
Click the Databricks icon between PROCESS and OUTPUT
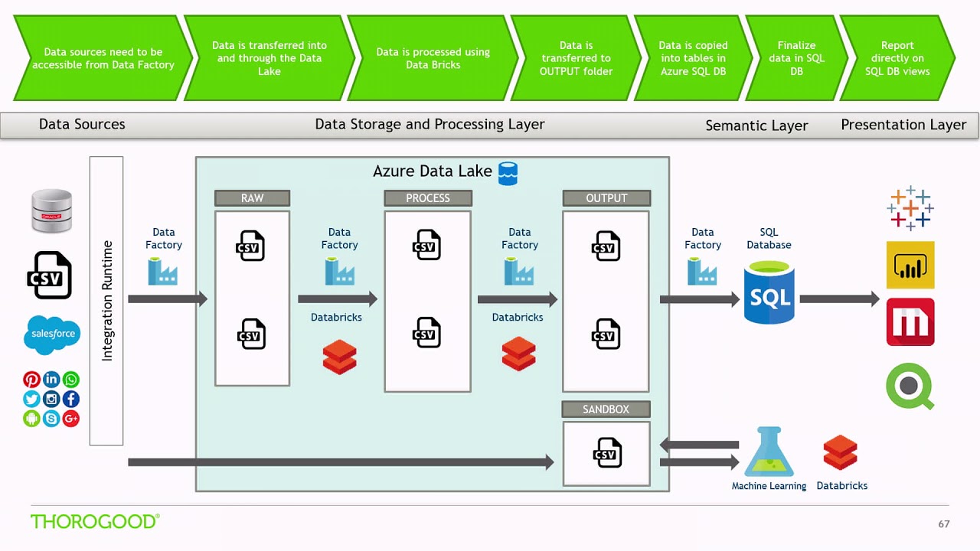tap(518, 354)
